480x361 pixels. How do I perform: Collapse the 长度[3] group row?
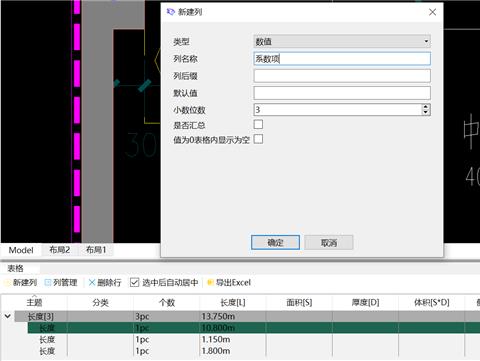coord(8,316)
